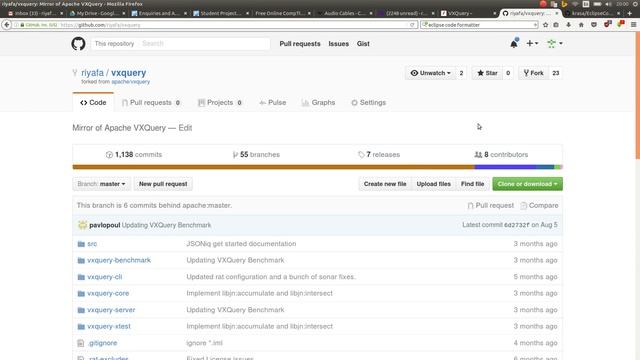Start a New pull request
The width and height of the screenshot is (640, 360).
pos(163,184)
